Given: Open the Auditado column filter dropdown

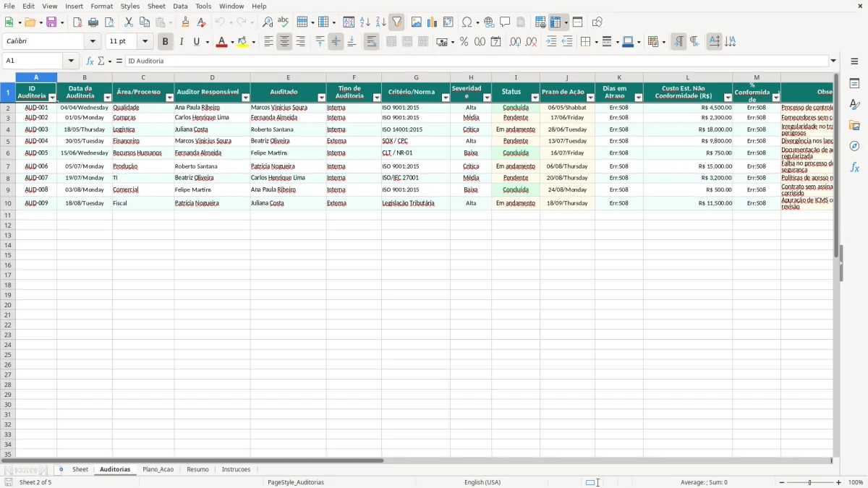Looking at the screenshot, I should (322, 97).
